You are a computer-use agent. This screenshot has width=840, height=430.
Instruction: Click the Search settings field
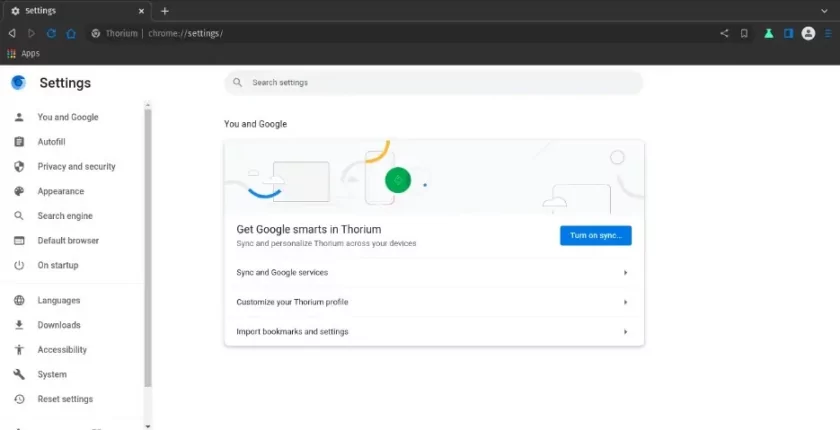(x=433, y=82)
